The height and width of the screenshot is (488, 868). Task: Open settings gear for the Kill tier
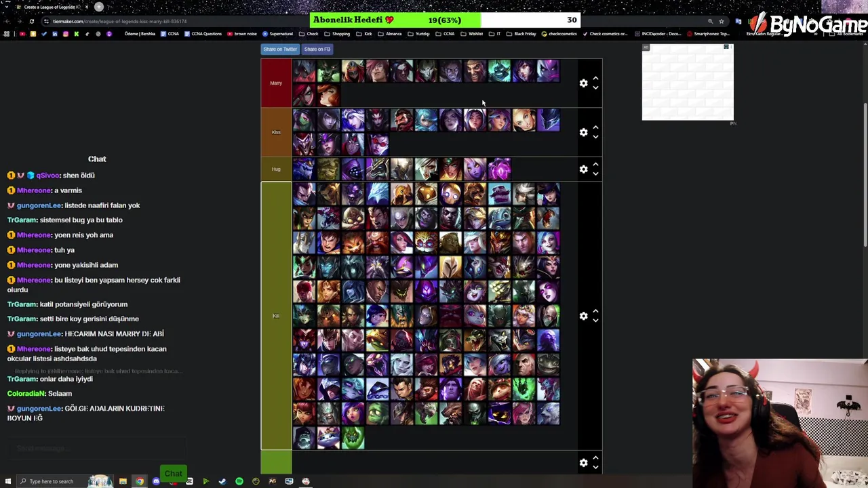(583, 316)
